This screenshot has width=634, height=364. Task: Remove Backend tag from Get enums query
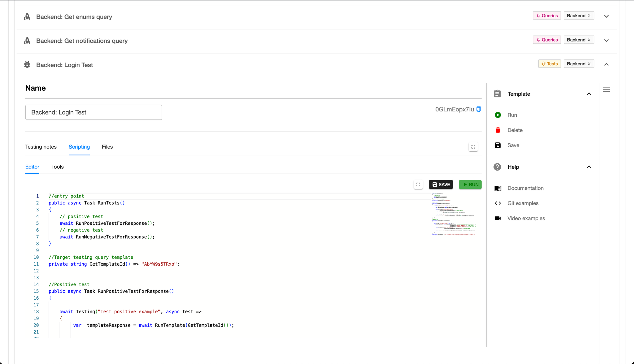(x=589, y=16)
